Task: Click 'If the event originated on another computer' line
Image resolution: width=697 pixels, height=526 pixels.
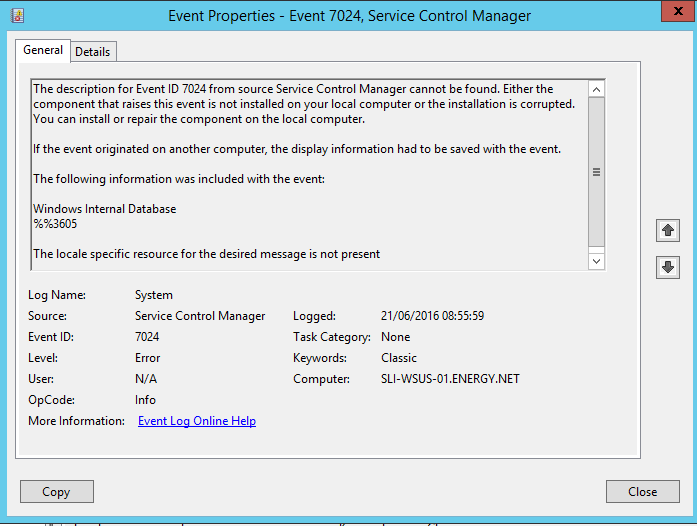Action: 297,149
